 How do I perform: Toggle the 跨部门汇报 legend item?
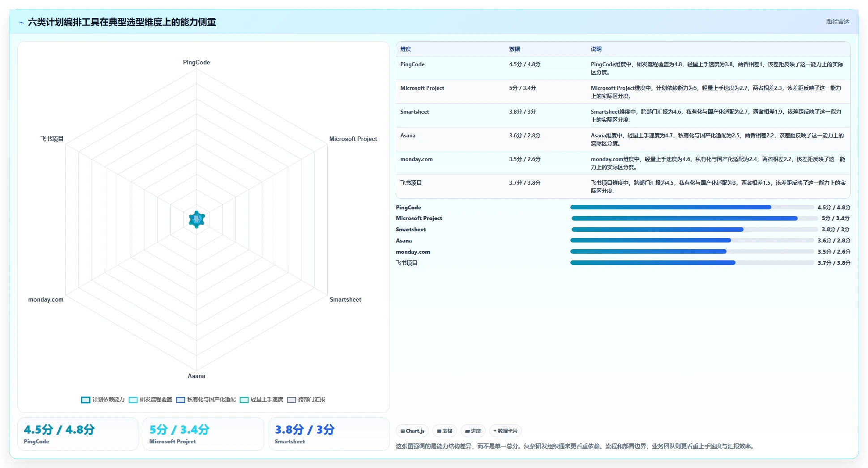(x=306, y=400)
